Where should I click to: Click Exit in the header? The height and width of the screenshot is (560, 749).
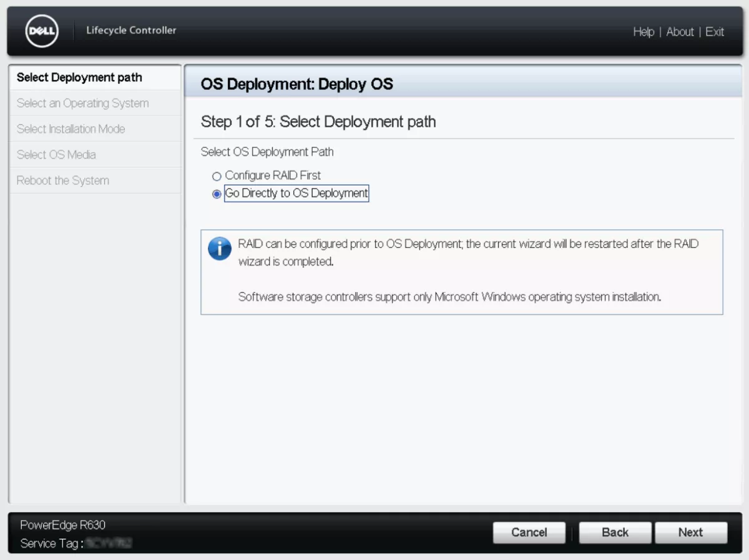pos(715,32)
